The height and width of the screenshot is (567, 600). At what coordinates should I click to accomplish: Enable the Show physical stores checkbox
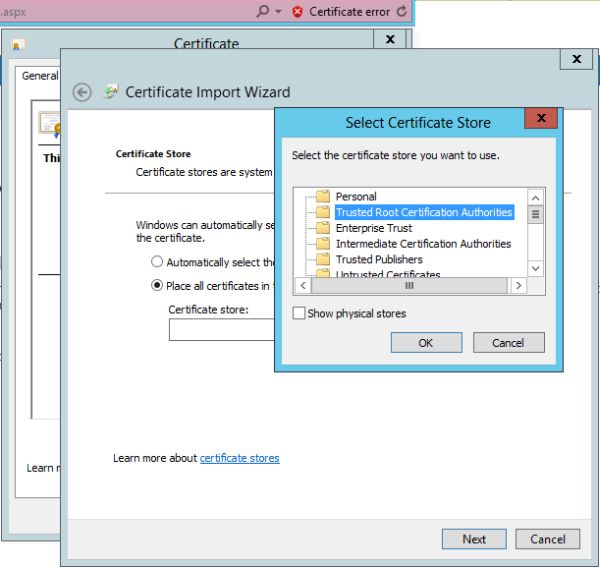click(x=298, y=314)
